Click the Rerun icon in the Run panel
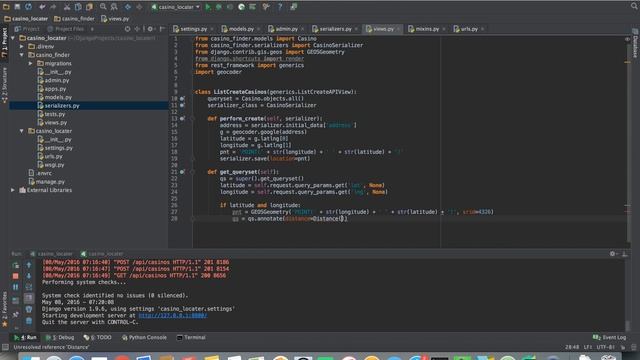 point(16,265)
